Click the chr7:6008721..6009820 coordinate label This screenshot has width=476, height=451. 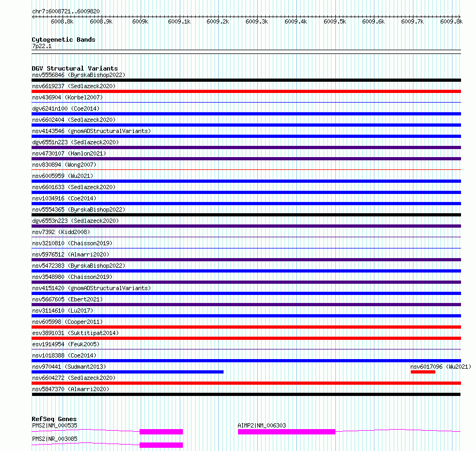[x=66, y=11]
